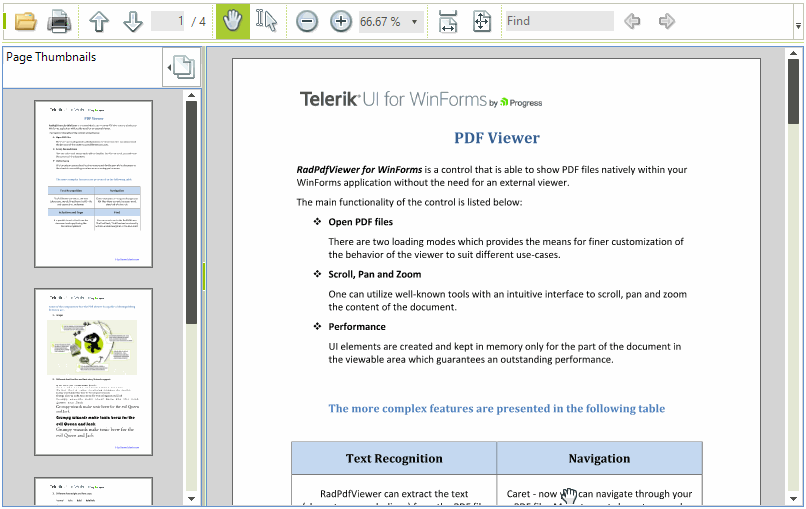Select the page 2 thumbnail
The image size is (806, 509).
coord(94,372)
